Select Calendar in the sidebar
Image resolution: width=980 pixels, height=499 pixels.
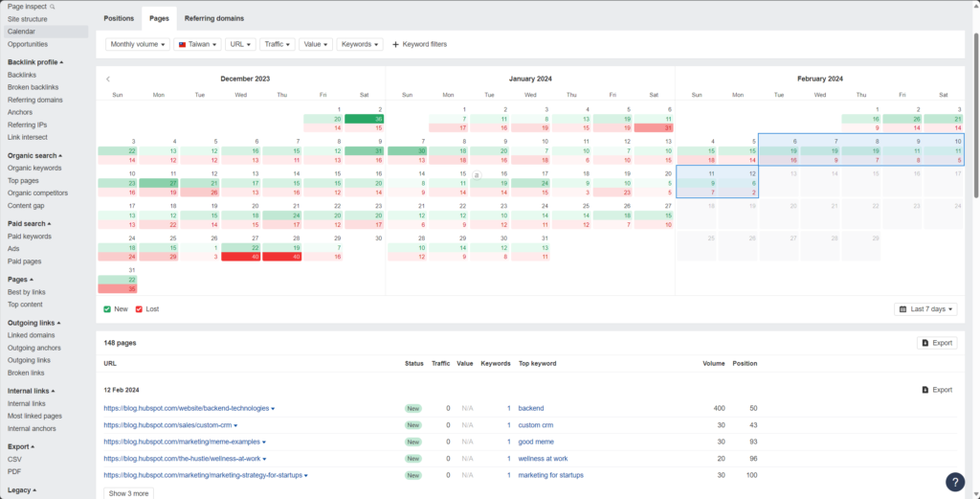click(46, 32)
